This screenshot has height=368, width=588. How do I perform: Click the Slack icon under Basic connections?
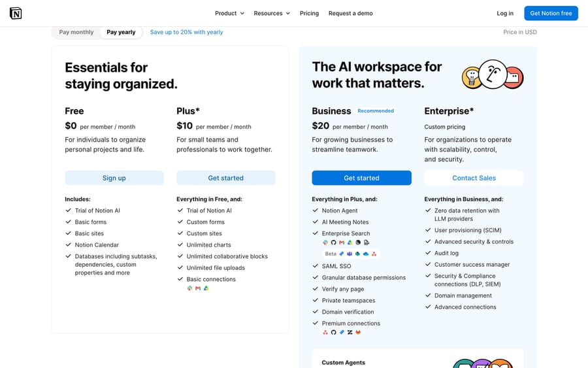click(189, 288)
